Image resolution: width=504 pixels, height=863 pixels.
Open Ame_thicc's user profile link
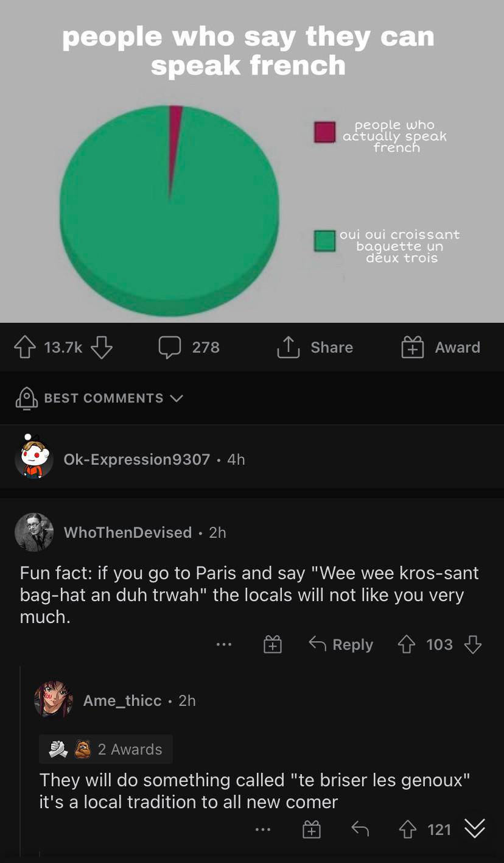pos(122,700)
